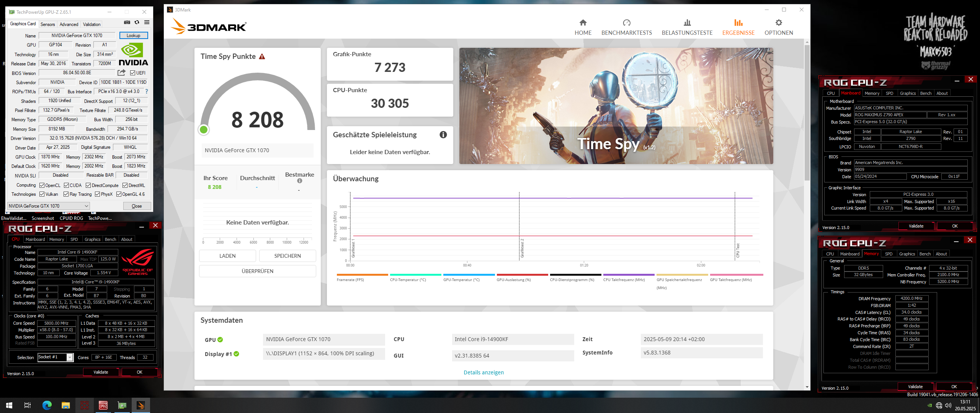The image size is (980, 413).
Task: Click the GPU-Z screenshot camera icon
Action: (127, 23)
